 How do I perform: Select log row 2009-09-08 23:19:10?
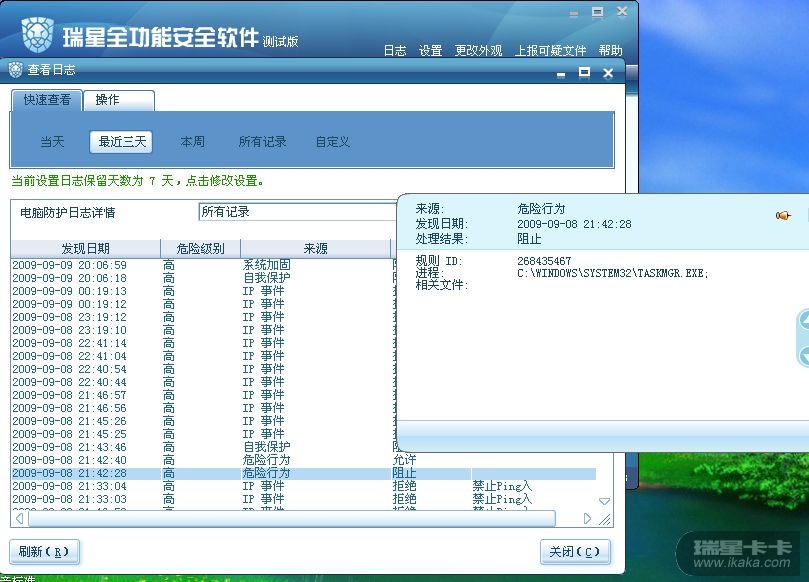click(x=204, y=330)
